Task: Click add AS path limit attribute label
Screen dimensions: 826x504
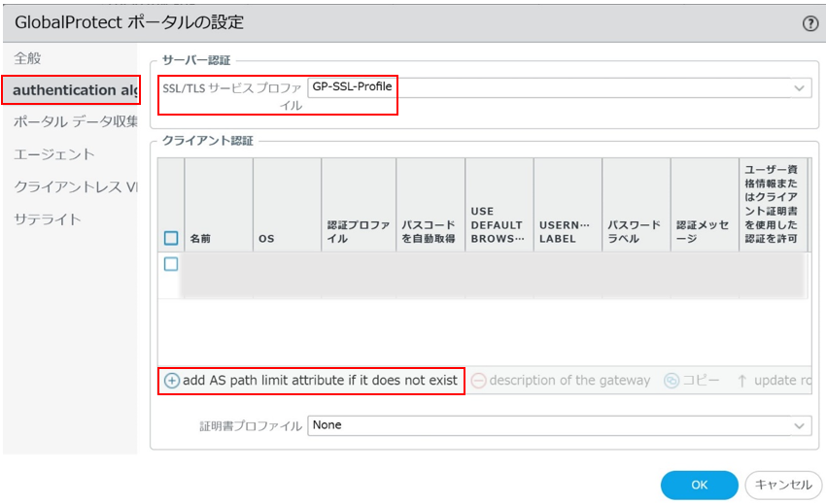Action: 321,381
